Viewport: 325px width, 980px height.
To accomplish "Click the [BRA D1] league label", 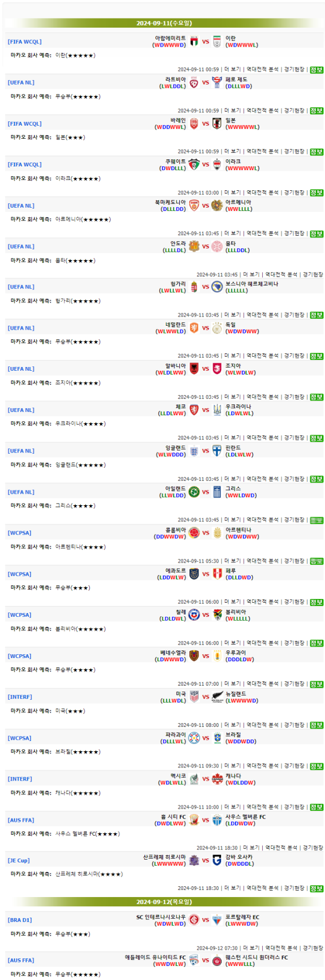I will pyautogui.click(x=20, y=920).
